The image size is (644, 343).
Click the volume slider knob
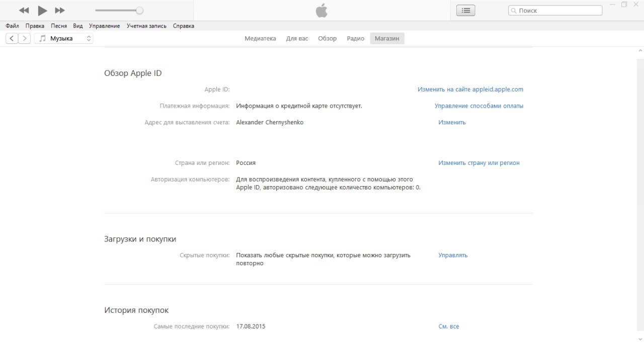pyautogui.click(x=139, y=11)
